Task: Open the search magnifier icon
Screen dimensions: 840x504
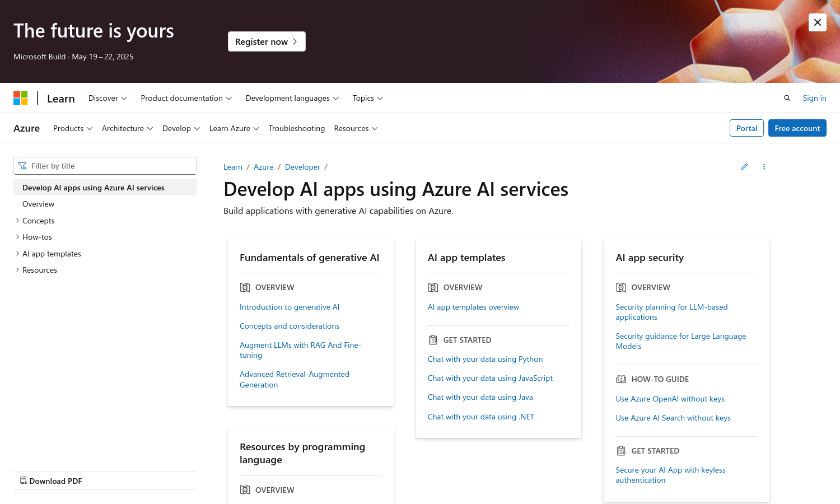Action: pos(787,97)
